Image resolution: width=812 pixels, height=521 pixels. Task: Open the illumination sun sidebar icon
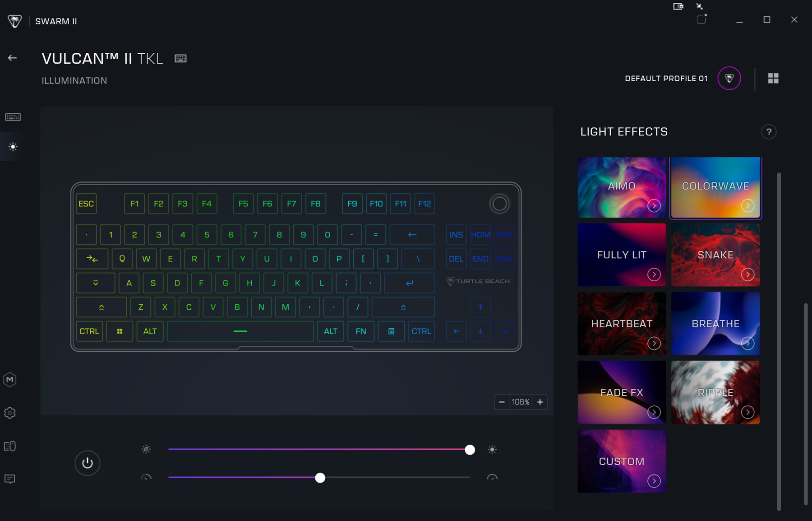click(13, 147)
